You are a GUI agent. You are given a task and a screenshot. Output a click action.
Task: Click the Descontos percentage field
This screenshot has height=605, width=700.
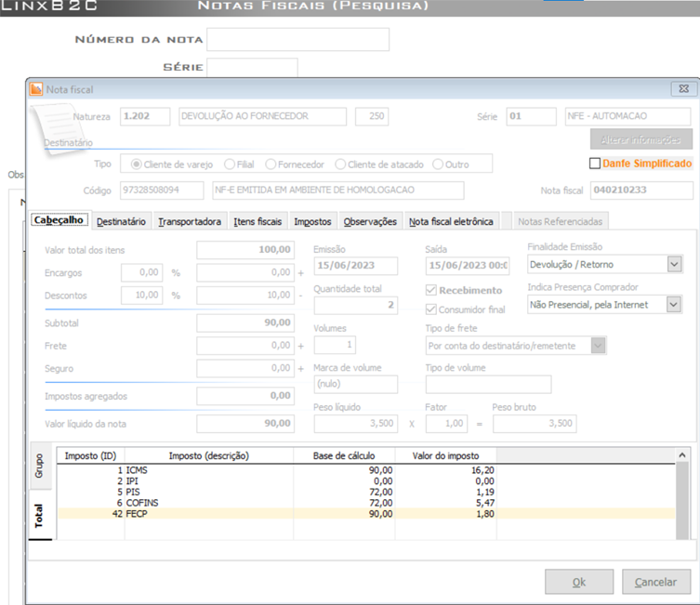(x=141, y=295)
